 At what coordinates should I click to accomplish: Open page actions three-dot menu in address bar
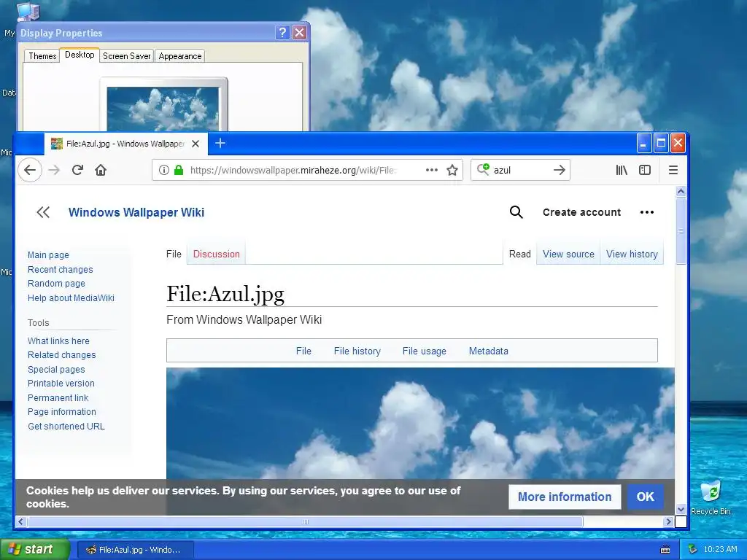[x=432, y=170]
